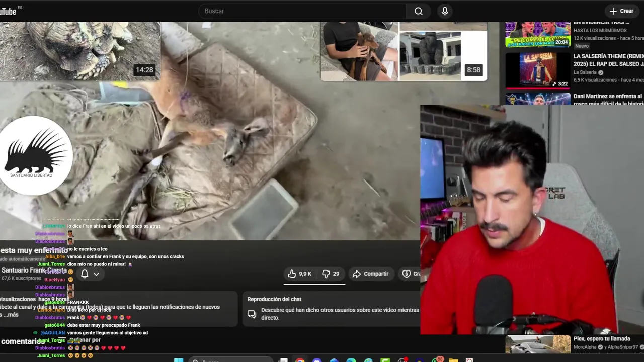The image size is (644, 362).
Task: Start voice search with the microphone icon
Action: tap(445, 11)
